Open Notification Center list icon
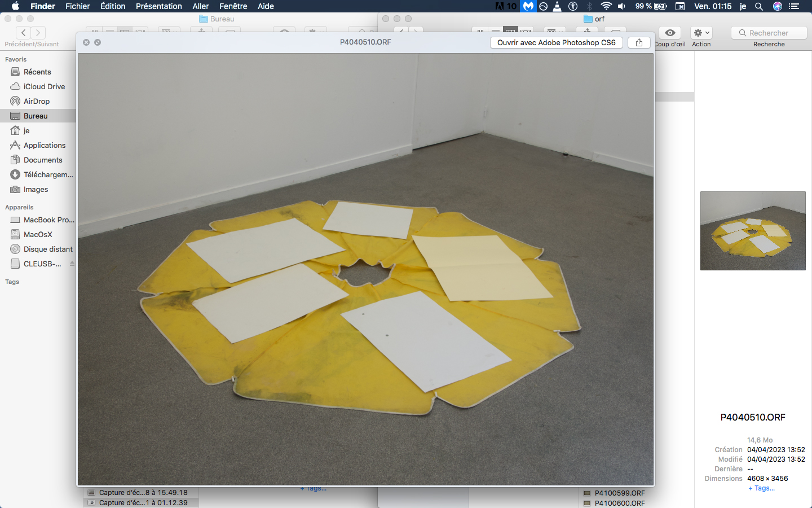 [794, 6]
